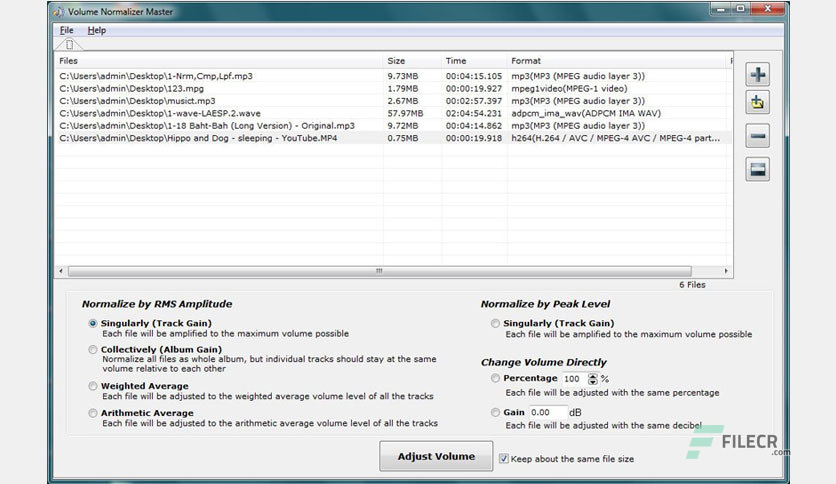
Task: Select RMS Singularly (Track Gain) radio
Action: (93, 323)
